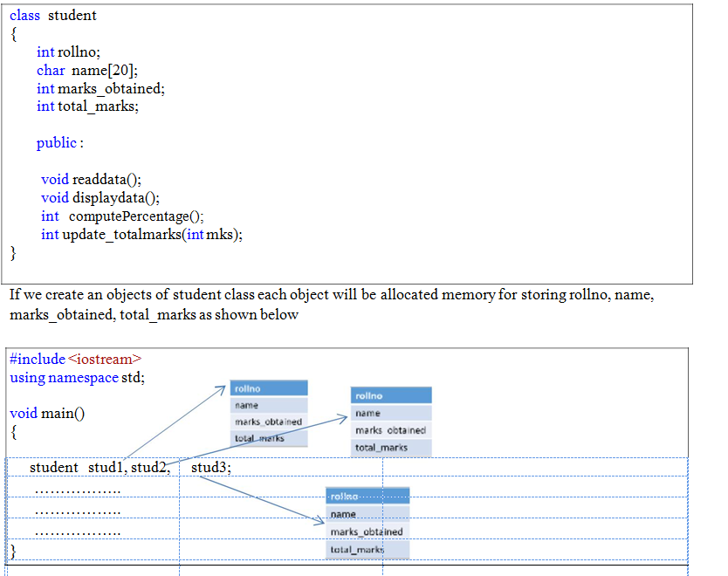Click the public access specifier keyword

coord(57,142)
